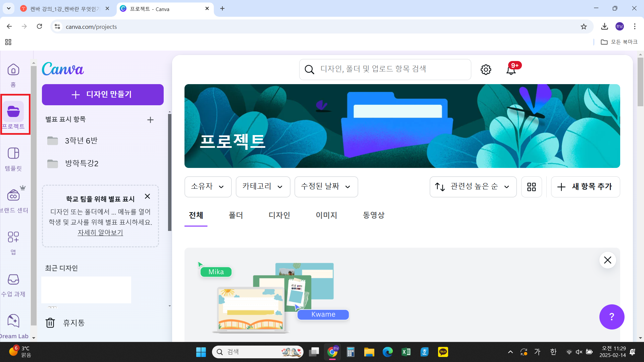Show hidden system tray icons

click(x=511, y=352)
